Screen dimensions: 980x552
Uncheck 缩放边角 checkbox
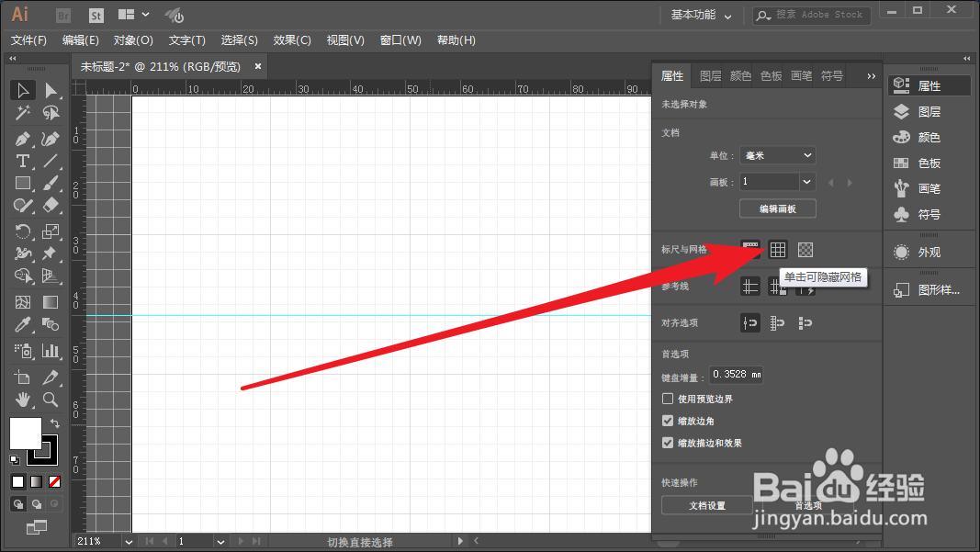[x=668, y=421]
